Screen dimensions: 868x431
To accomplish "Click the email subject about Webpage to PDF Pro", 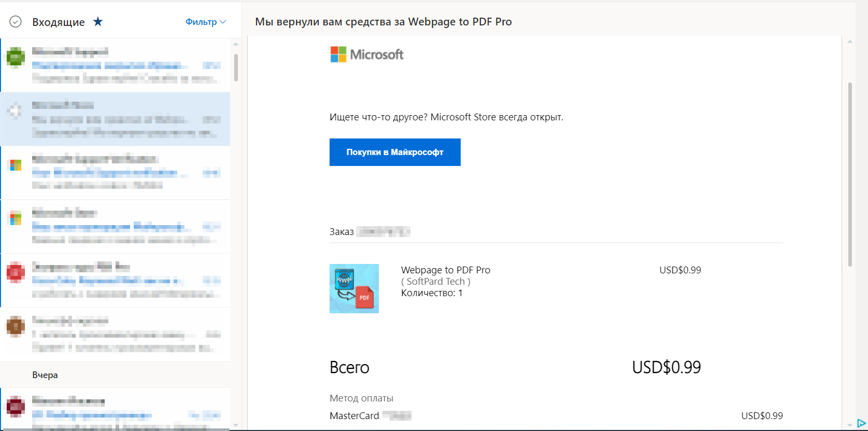I will pos(383,22).
